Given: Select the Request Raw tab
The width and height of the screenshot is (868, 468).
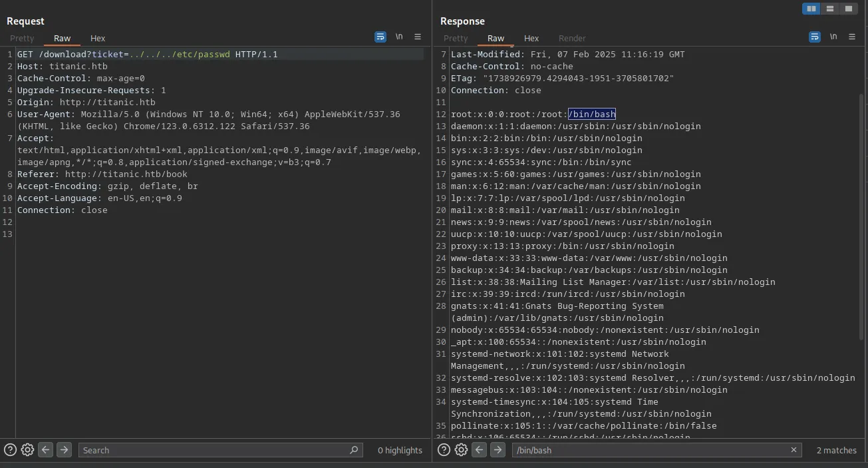Looking at the screenshot, I should click(63, 39).
